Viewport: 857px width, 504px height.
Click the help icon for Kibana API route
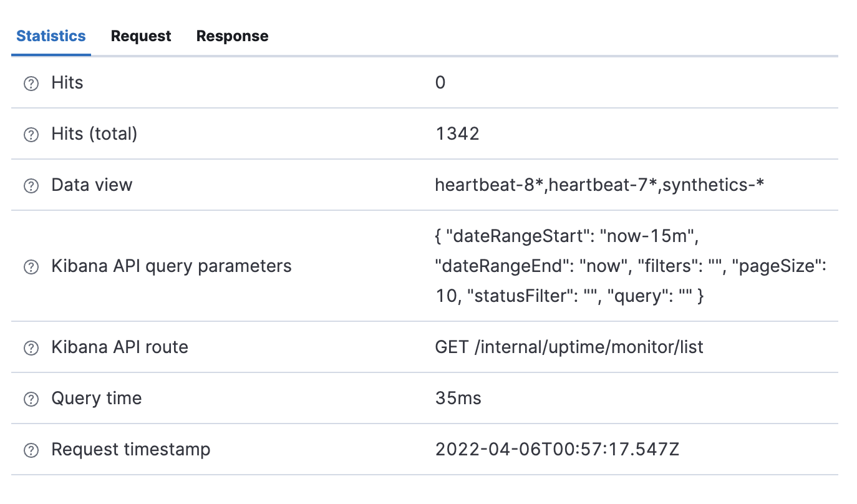[31, 347]
